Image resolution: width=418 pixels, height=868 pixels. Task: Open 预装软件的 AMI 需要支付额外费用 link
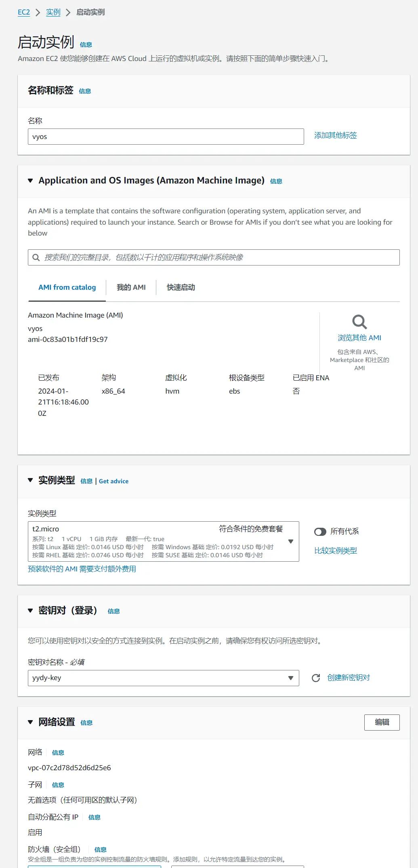[x=82, y=569]
